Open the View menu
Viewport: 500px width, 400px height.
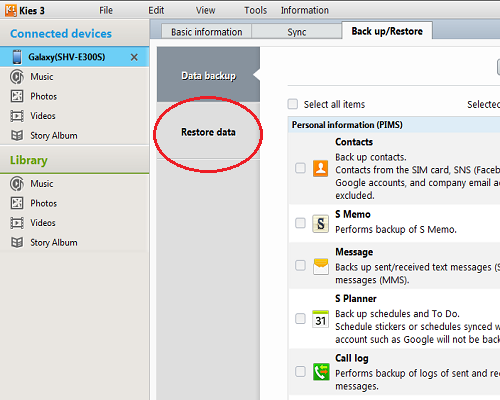click(x=206, y=10)
